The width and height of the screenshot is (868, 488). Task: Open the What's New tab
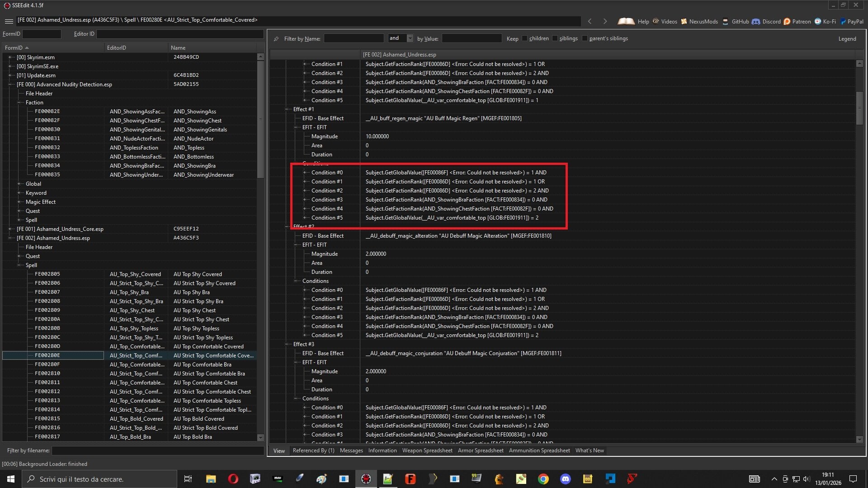tap(590, 450)
